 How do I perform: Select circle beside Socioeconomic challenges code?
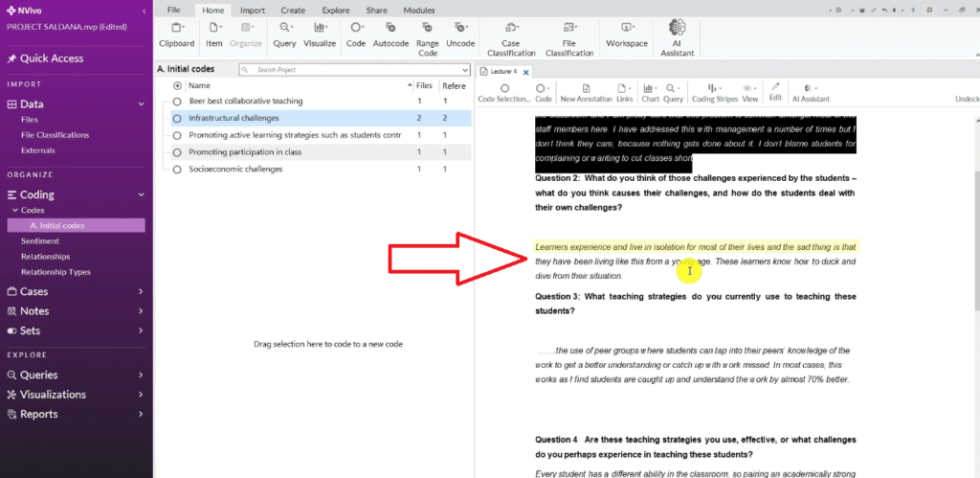pos(177,169)
